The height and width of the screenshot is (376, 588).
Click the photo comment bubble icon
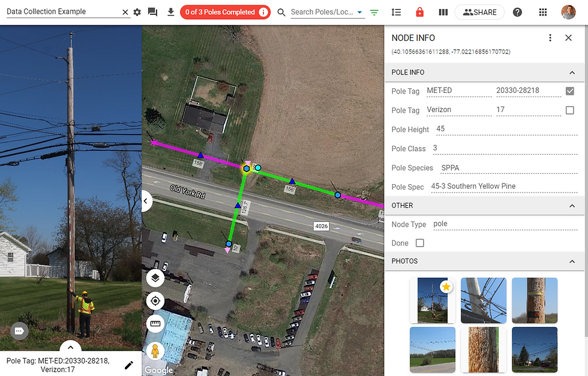pyautogui.click(x=19, y=331)
